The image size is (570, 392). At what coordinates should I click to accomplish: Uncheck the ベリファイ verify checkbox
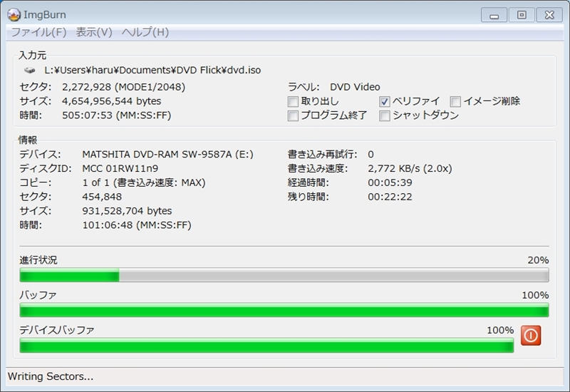[385, 101]
